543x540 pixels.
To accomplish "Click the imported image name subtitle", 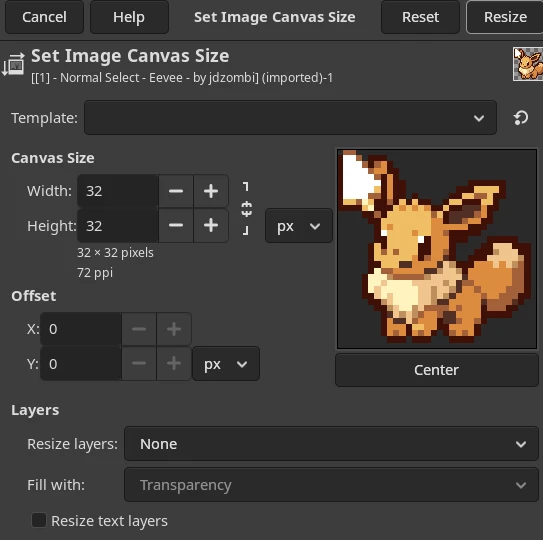I will click(x=182, y=78).
